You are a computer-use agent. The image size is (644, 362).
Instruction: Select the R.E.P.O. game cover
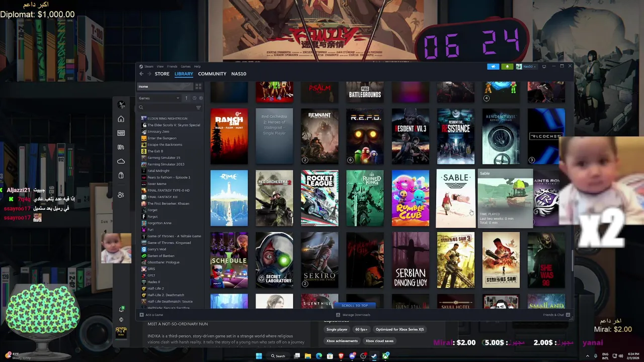pos(365,136)
